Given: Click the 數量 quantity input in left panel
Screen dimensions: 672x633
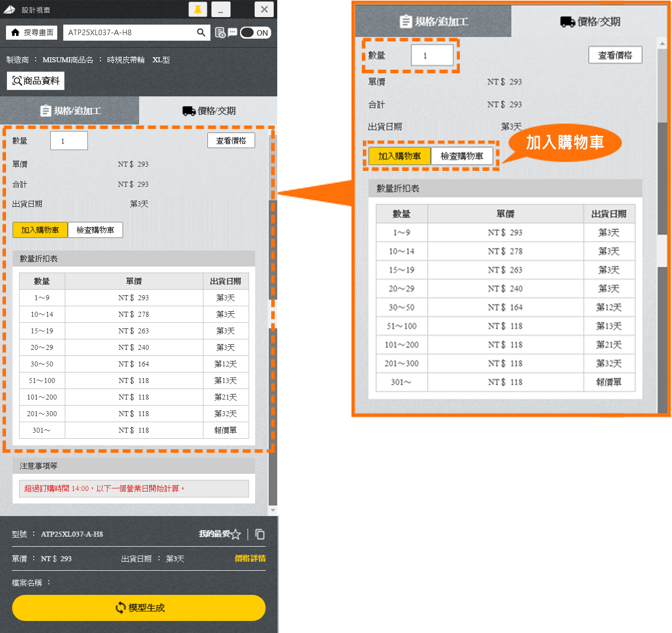Looking at the screenshot, I should point(69,141).
